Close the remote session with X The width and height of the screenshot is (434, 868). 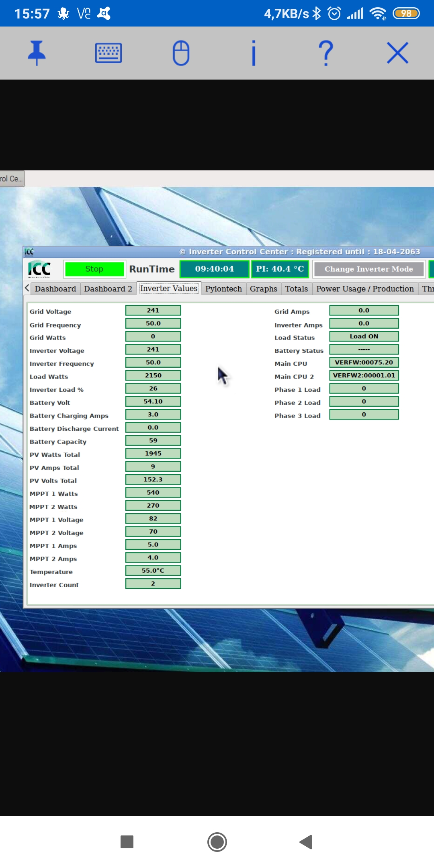tap(397, 53)
